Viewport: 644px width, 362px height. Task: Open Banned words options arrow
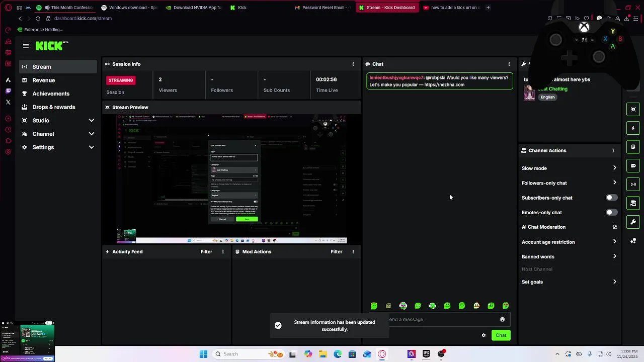pos(615,257)
